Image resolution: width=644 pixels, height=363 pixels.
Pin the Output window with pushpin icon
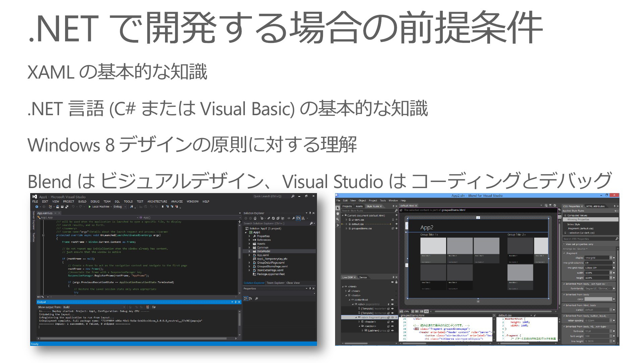point(235,302)
